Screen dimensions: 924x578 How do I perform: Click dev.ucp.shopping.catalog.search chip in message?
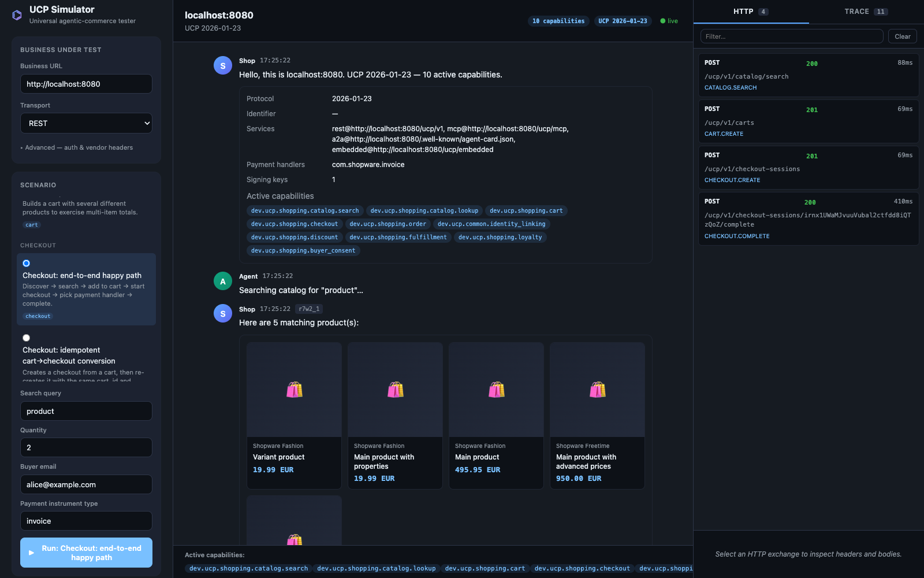pos(305,210)
